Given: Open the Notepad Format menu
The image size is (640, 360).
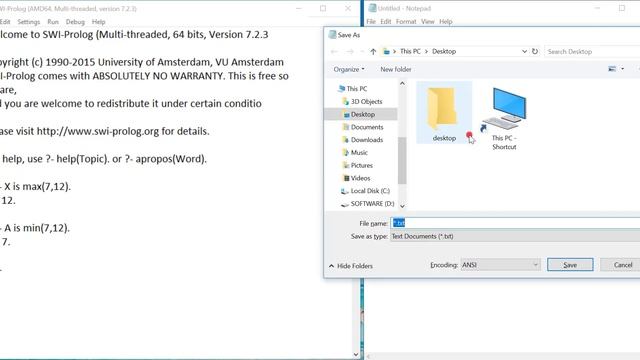Looking at the screenshot, I should click(406, 22).
